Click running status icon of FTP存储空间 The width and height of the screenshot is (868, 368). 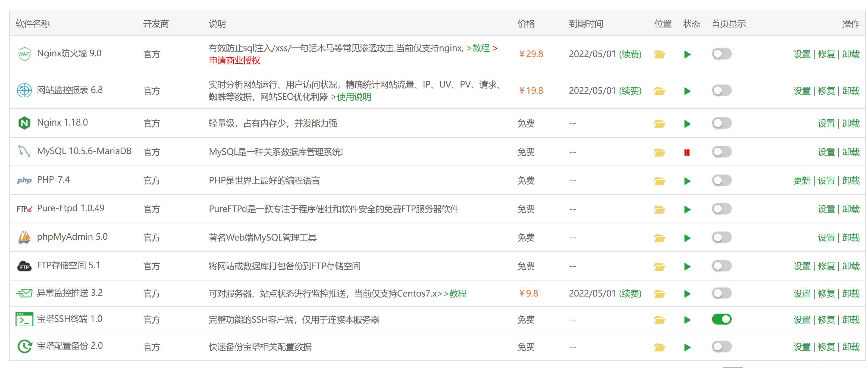(687, 267)
